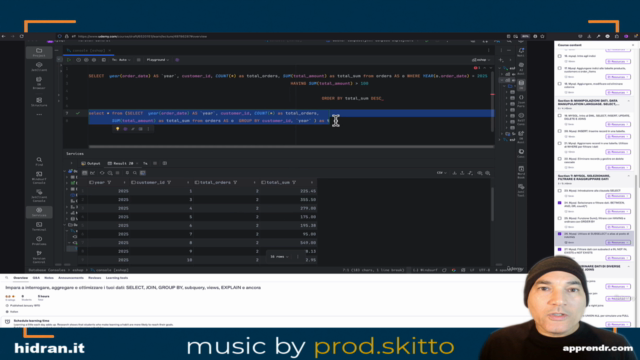This screenshot has height=360, width=640.
Task: Open the Notifications tool on right strip
Action: tap(521, 52)
